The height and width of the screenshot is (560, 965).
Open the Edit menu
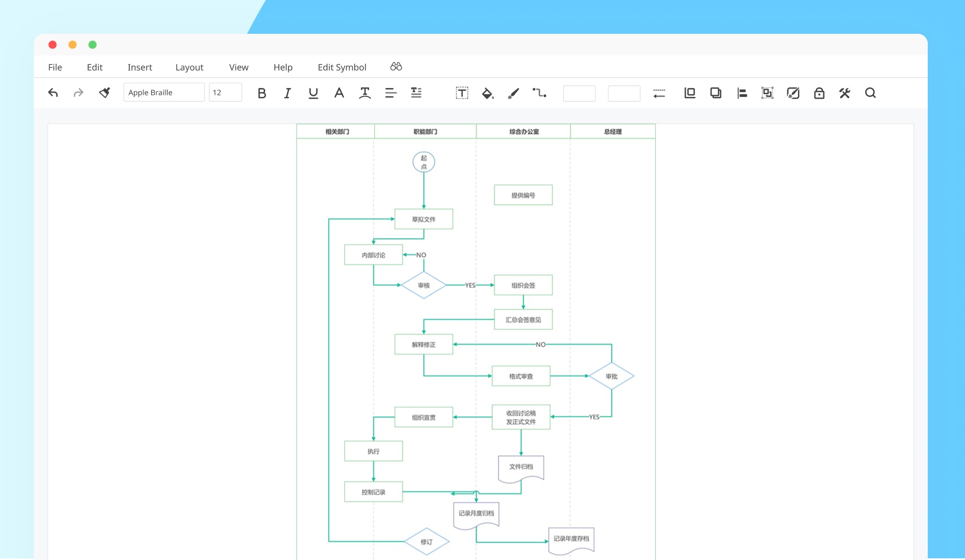(95, 67)
